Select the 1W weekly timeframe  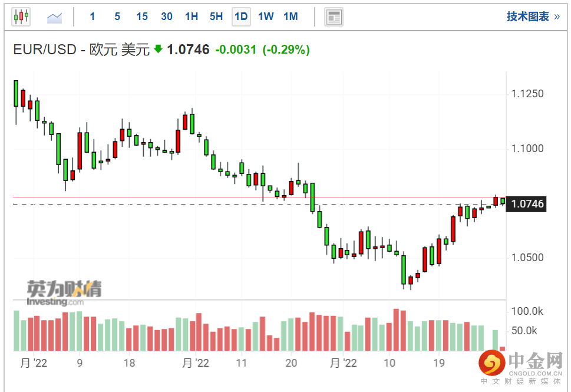pyautogui.click(x=266, y=17)
